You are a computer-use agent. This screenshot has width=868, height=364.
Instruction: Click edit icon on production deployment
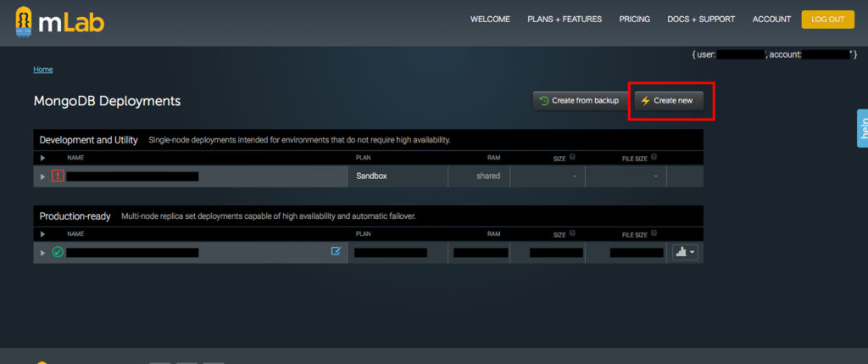coord(336,251)
